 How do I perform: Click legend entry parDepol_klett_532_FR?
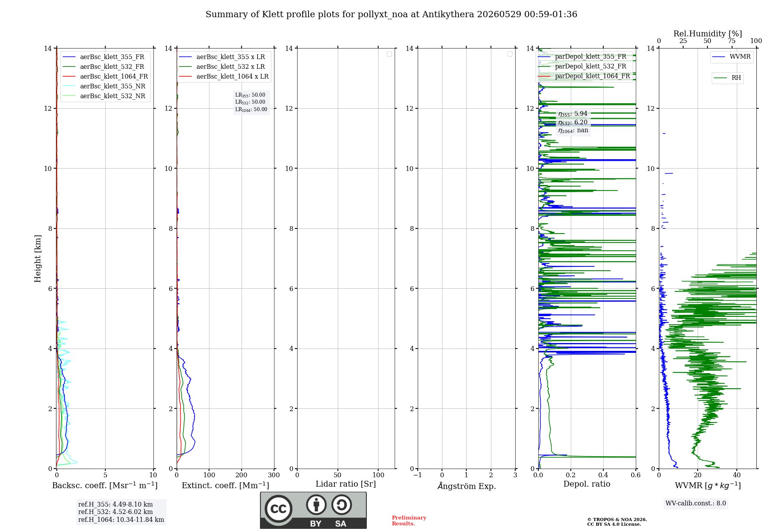pyautogui.click(x=582, y=66)
